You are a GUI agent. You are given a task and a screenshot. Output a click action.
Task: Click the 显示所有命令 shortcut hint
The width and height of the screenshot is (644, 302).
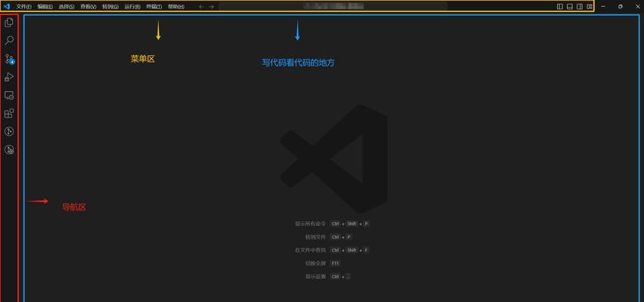333,223
